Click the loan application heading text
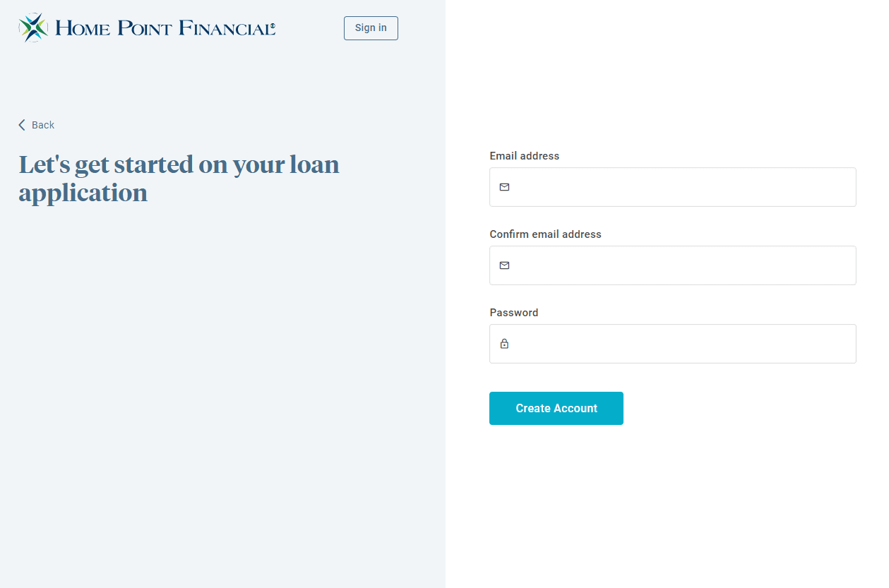This screenshot has height=588, width=889. click(x=179, y=178)
